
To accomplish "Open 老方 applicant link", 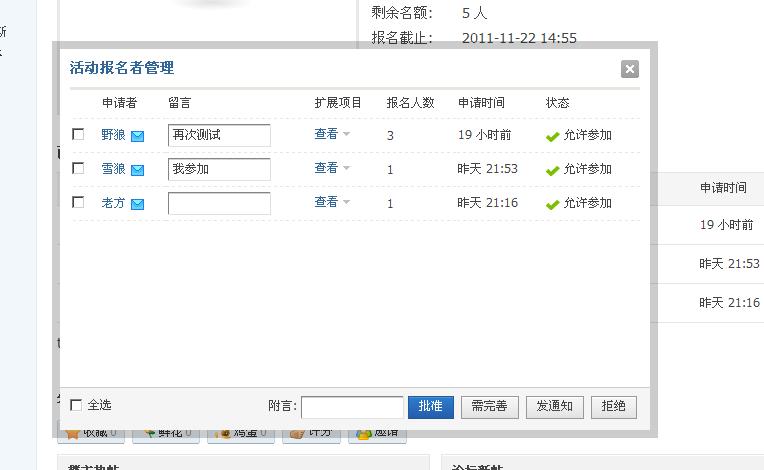I will point(114,203).
